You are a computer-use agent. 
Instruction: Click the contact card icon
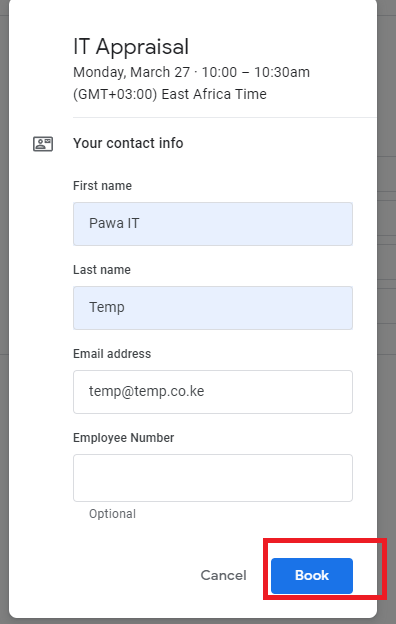coord(43,144)
